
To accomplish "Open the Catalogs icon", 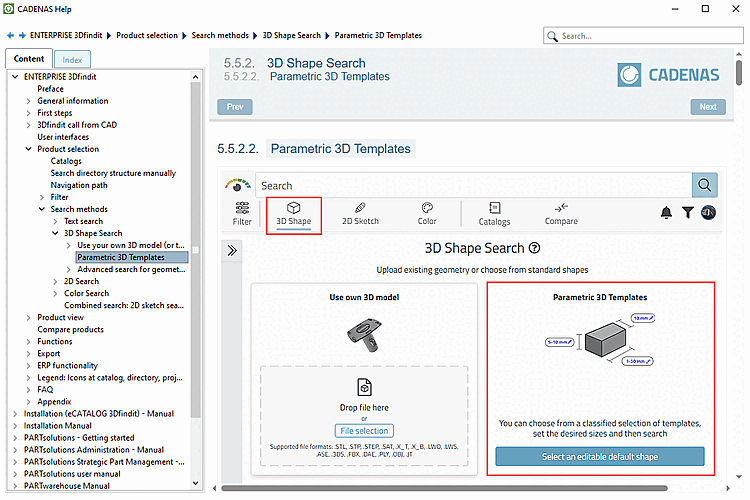I will 494,214.
